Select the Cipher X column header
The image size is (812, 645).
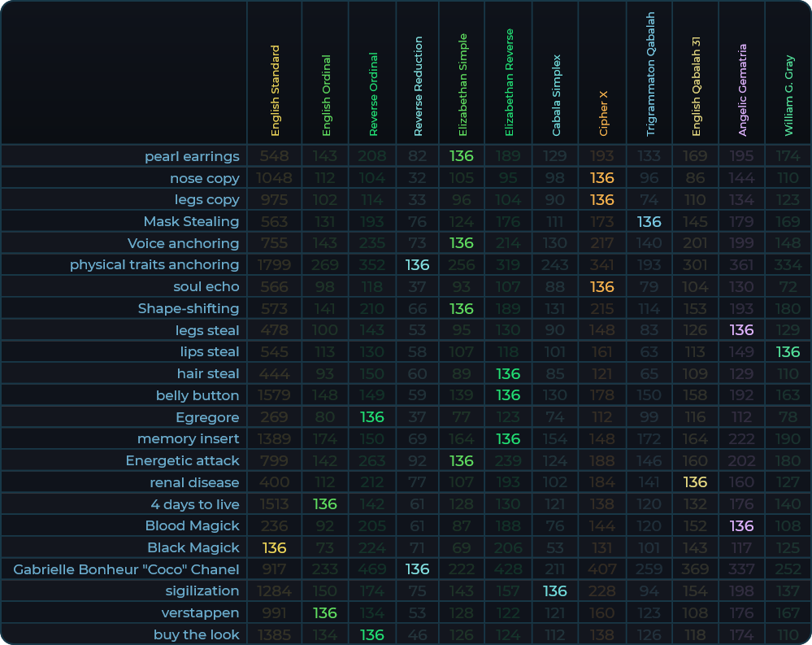click(603, 112)
